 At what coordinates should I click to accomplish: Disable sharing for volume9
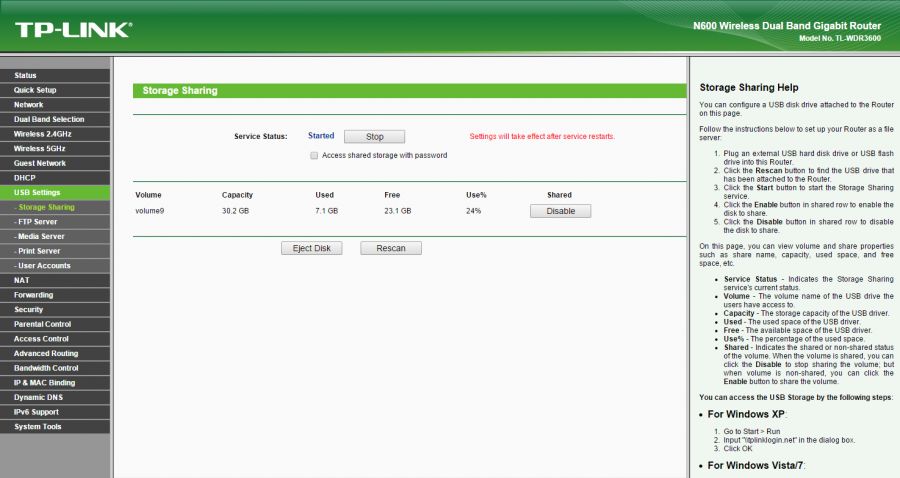click(x=560, y=211)
